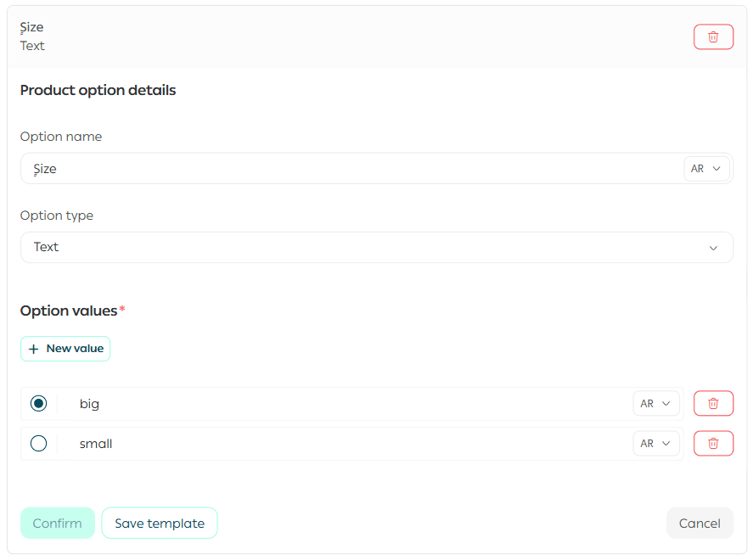Remove the 'small' value using its trash icon
The width and height of the screenshot is (753, 560).
click(713, 444)
